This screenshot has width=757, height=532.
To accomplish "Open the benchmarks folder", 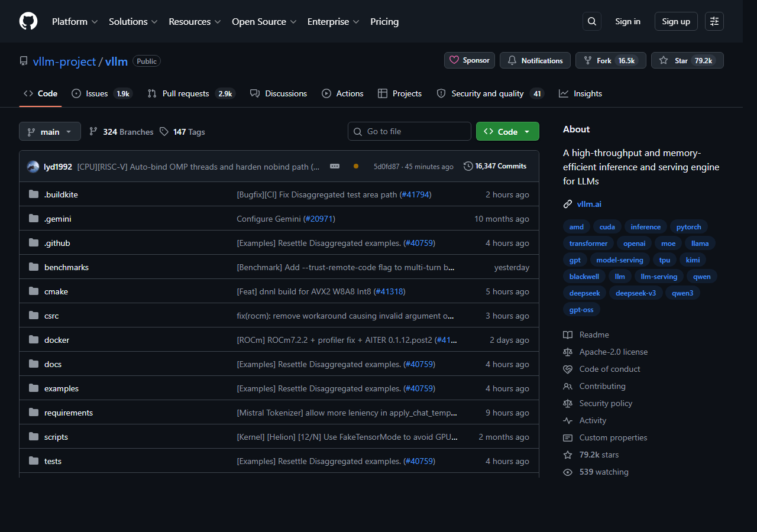I will (66, 267).
